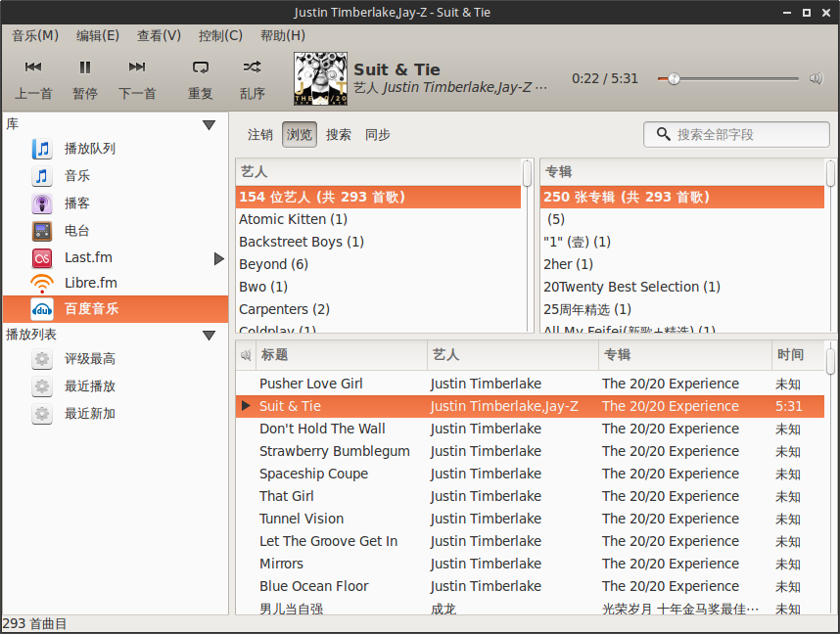Select track Tunnel Vision
This screenshot has width=840, height=634.
click(x=530, y=519)
